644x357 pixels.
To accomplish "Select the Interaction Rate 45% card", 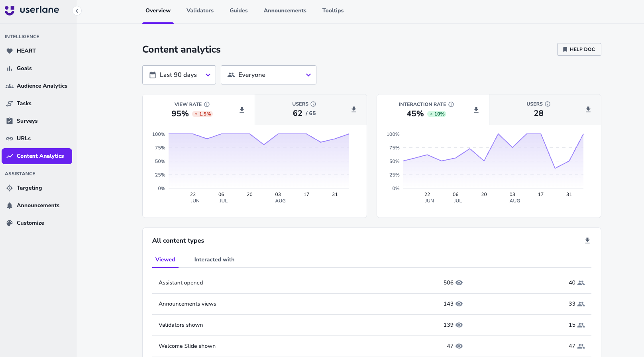I will click(433, 110).
